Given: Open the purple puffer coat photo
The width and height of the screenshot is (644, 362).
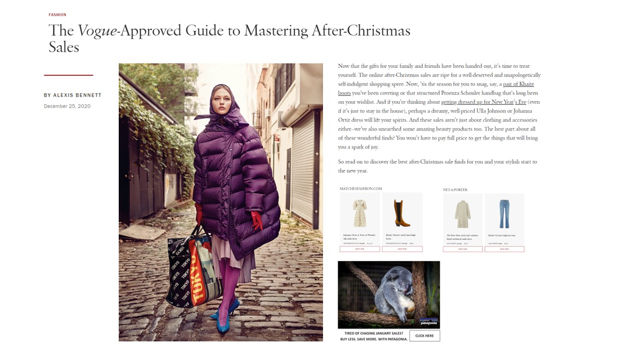Looking at the screenshot, I should 221,202.
